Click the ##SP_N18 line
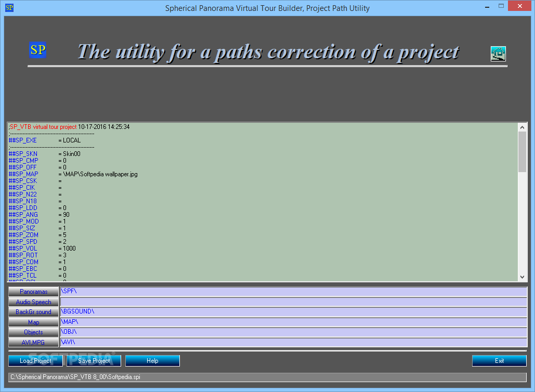 pos(35,201)
